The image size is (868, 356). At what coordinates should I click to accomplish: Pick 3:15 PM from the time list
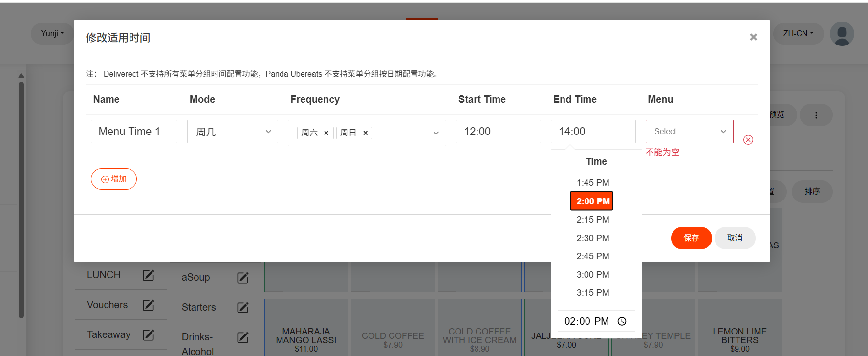(592, 293)
